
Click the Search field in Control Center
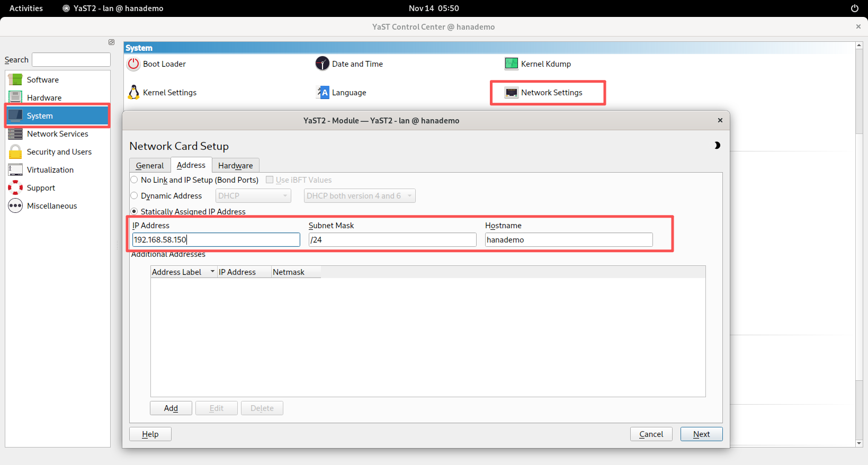coord(71,60)
